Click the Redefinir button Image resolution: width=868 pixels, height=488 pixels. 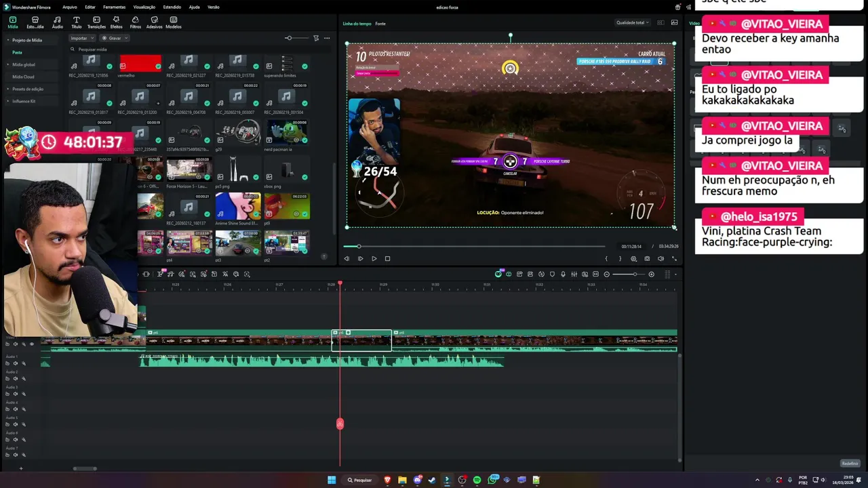tap(850, 464)
